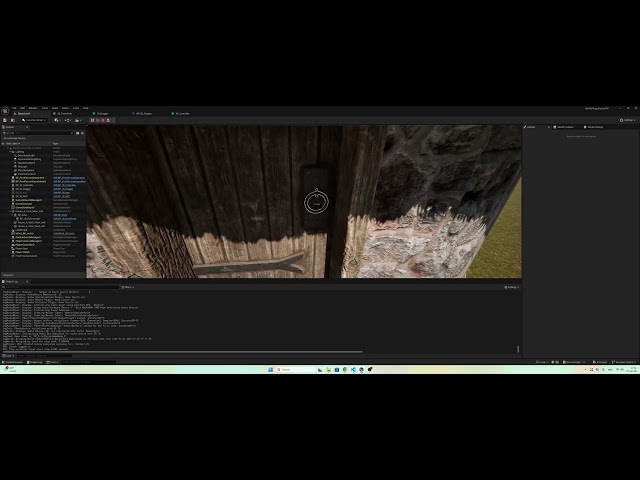Image resolution: width=640 pixels, height=480 pixels.
Task: Click the Eject from player icon
Action: tap(108, 120)
